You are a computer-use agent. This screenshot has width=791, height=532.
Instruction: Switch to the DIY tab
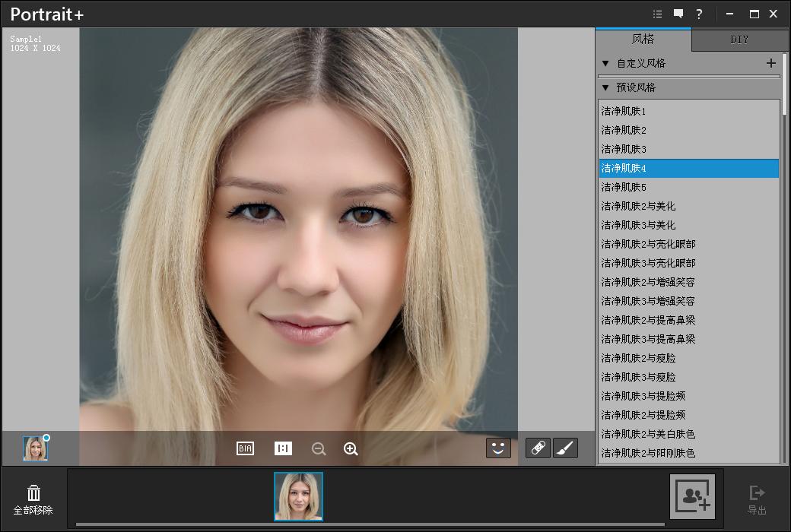pos(739,40)
